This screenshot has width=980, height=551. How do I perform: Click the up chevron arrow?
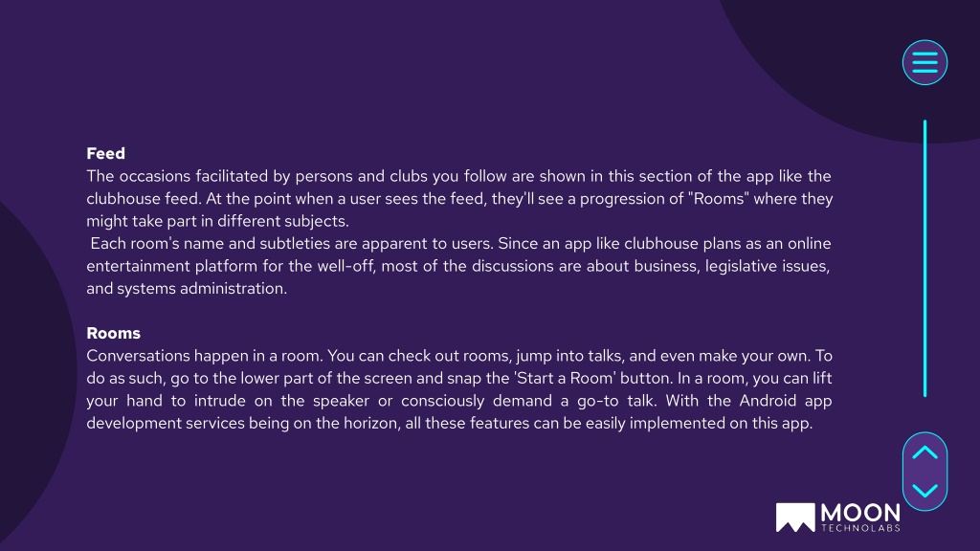(x=924, y=452)
